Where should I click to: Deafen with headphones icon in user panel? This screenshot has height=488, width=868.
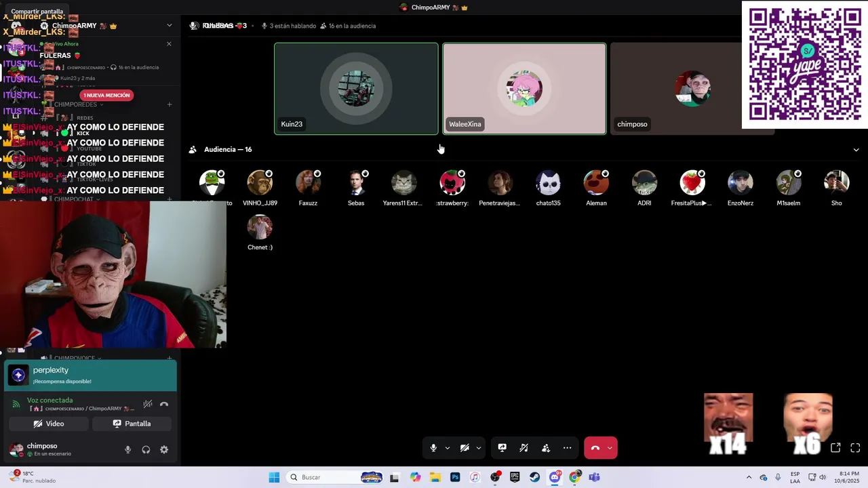tap(146, 449)
